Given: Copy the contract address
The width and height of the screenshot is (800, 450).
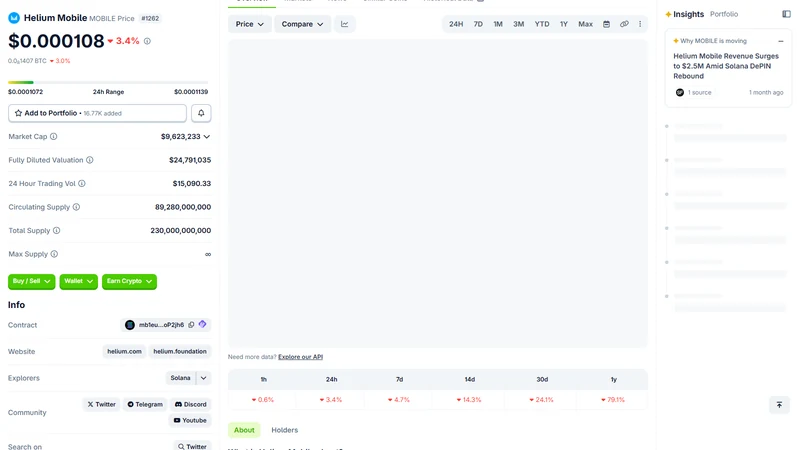Looking at the screenshot, I should click(191, 325).
